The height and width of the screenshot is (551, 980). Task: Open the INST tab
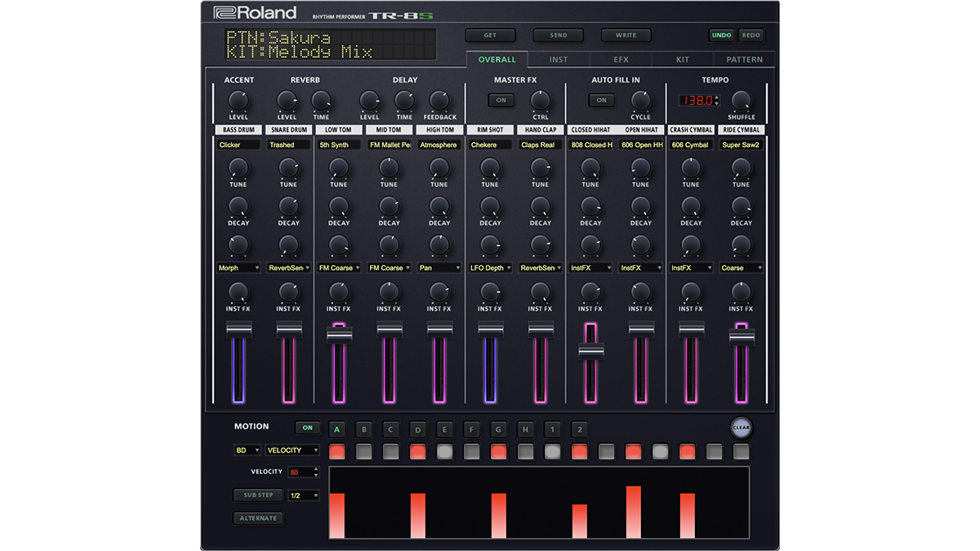coord(559,60)
